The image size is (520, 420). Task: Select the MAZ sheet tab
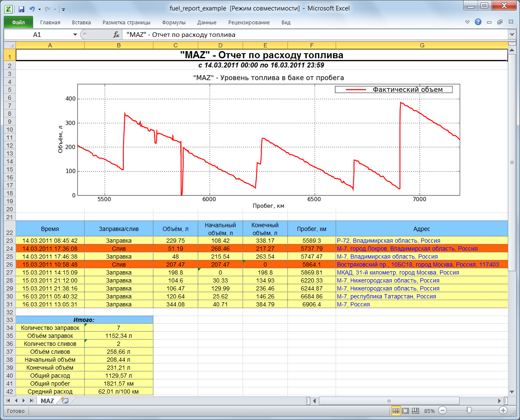47,401
